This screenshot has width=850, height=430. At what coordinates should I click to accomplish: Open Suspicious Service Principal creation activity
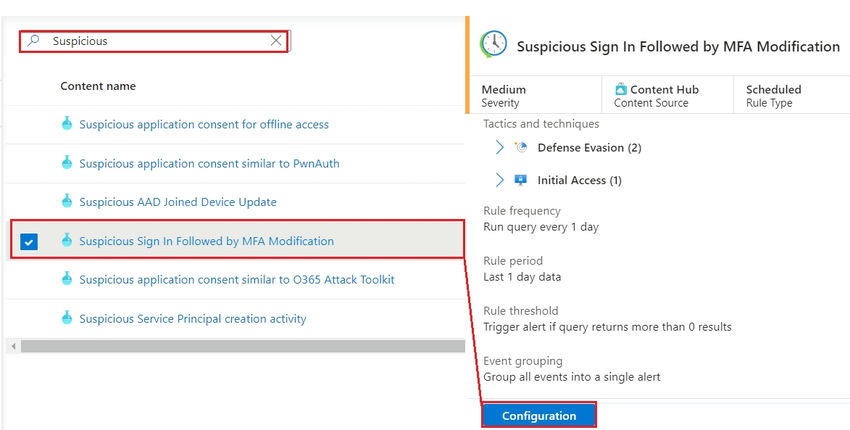(193, 319)
